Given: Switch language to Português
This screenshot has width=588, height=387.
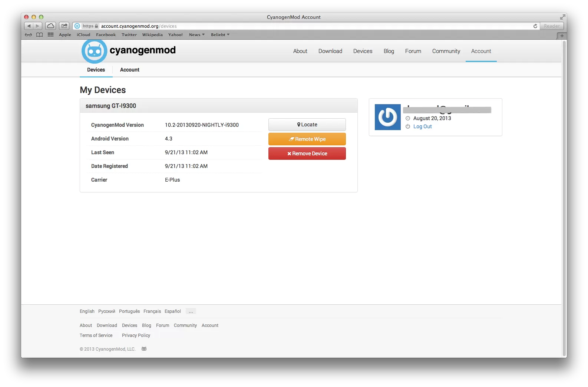Looking at the screenshot, I should [x=129, y=311].
